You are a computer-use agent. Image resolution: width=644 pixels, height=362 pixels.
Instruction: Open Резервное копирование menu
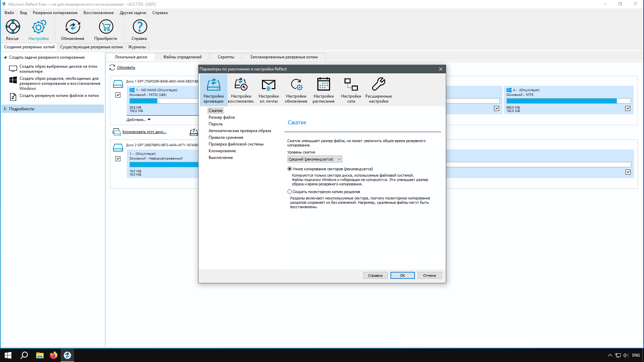click(x=55, y=13)
